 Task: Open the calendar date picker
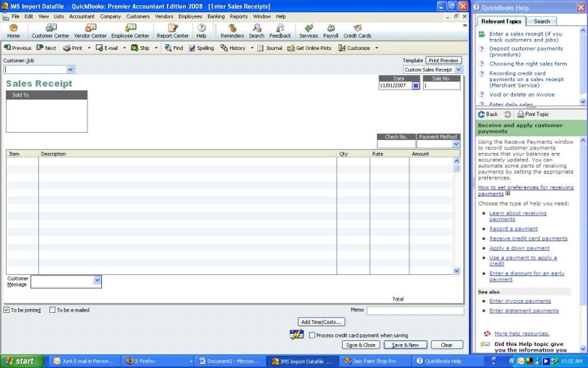(415, 85)
